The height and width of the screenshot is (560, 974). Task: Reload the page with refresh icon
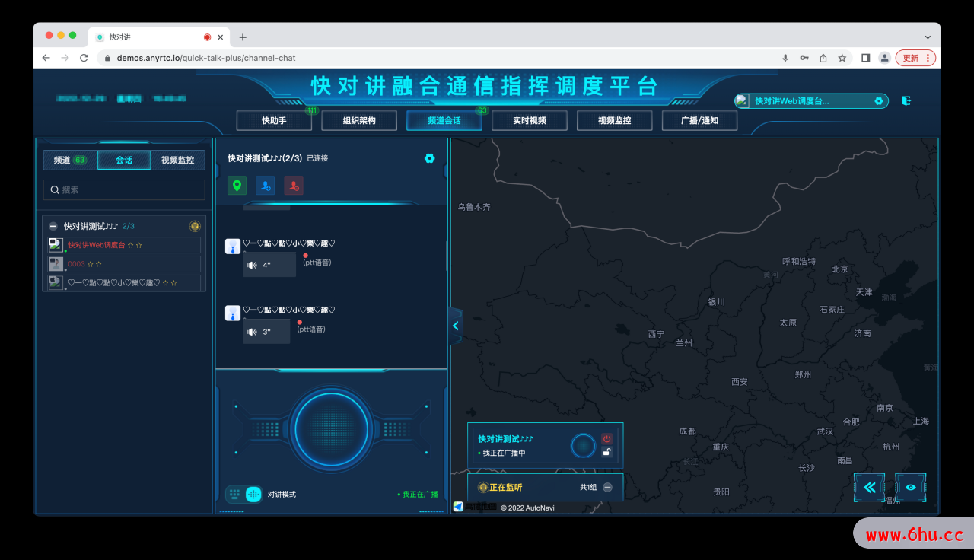point(84,58)
